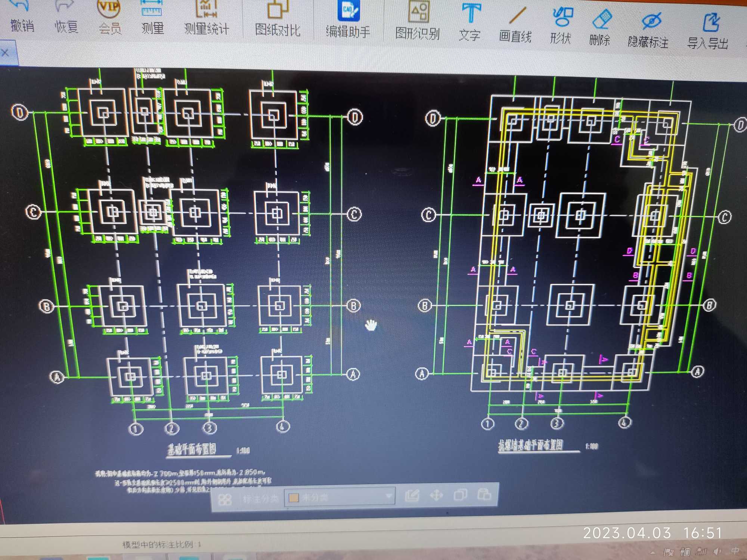Click grid icon beside 标注分类
This screenshot has width=747, height=560.
225,499
